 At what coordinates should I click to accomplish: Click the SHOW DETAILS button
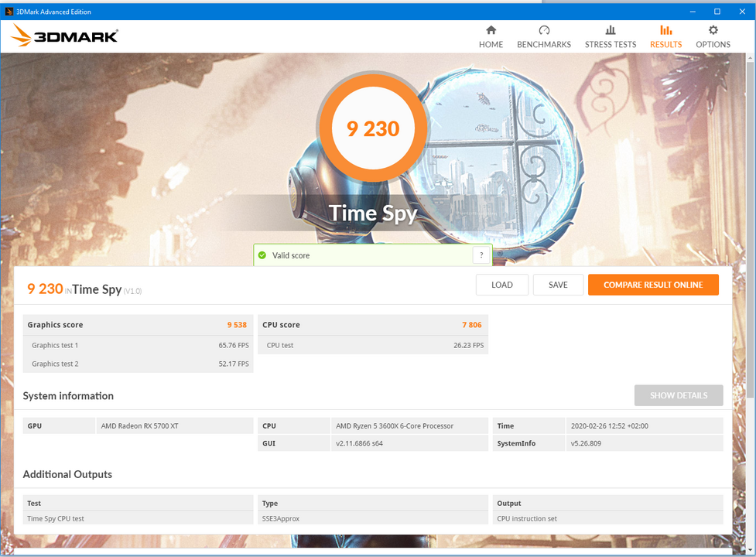(x=679, y=395)
